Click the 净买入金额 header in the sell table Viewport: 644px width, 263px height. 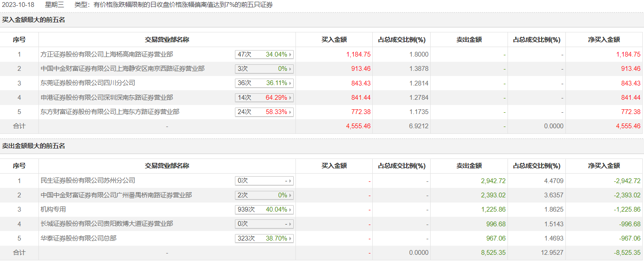point(604,166)
